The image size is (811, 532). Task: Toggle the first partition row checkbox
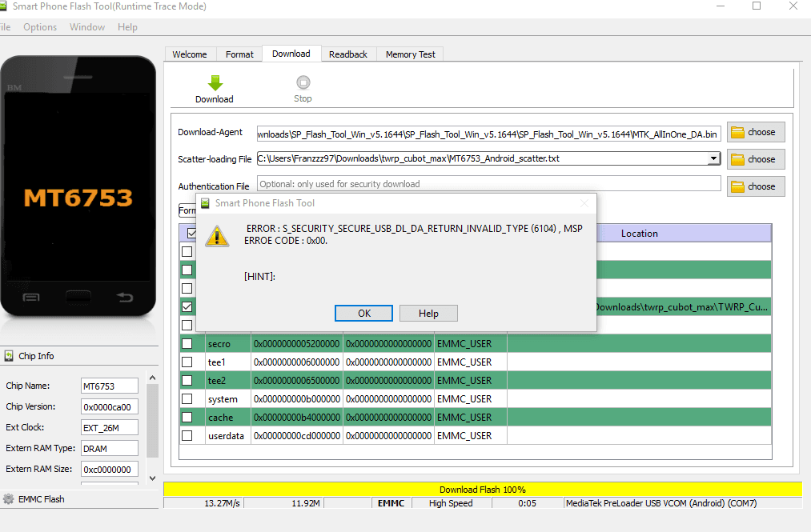[x=187, y=252]
